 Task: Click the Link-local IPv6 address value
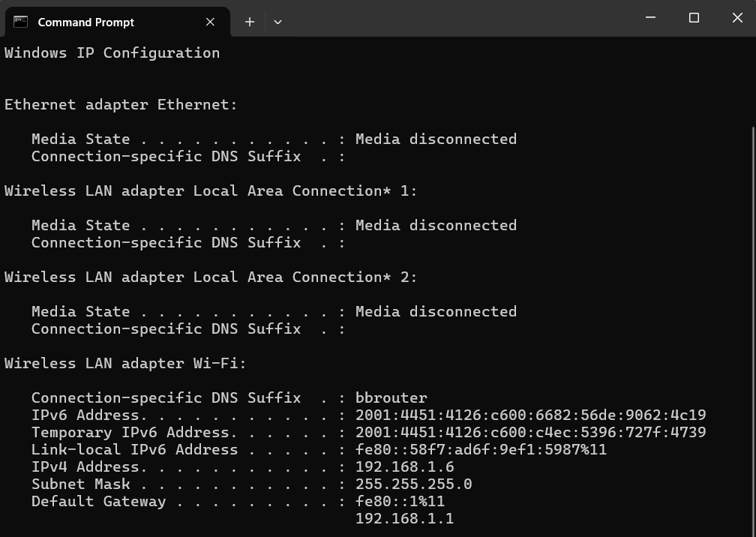pyautogui.click(x=481, y=450)
